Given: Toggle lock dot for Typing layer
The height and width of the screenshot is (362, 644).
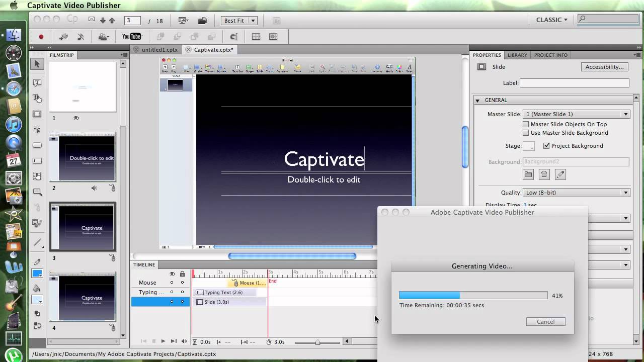Looking at the screenshot, I should 182,292.
